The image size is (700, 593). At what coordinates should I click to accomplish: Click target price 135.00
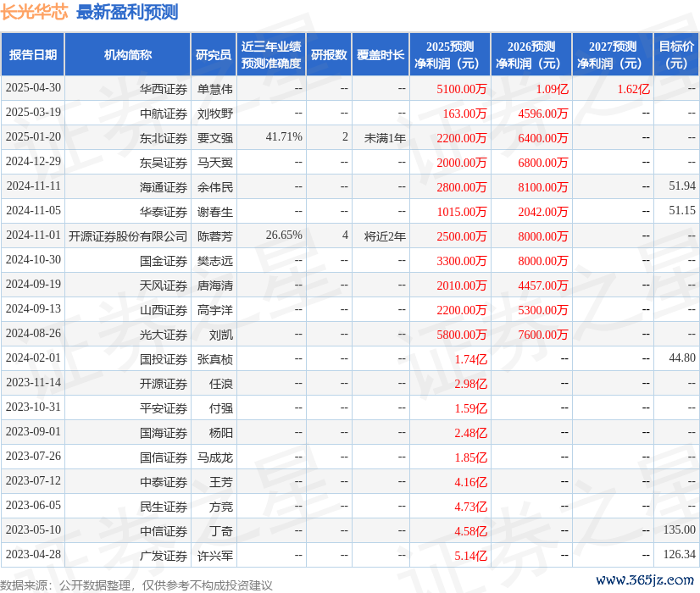tap(680, 529)
